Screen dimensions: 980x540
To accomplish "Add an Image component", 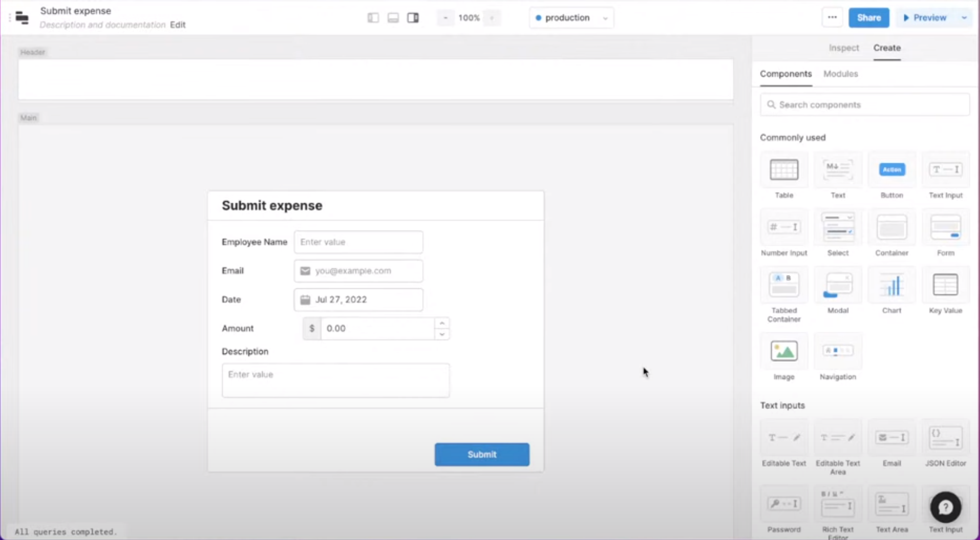I will 783,351.
